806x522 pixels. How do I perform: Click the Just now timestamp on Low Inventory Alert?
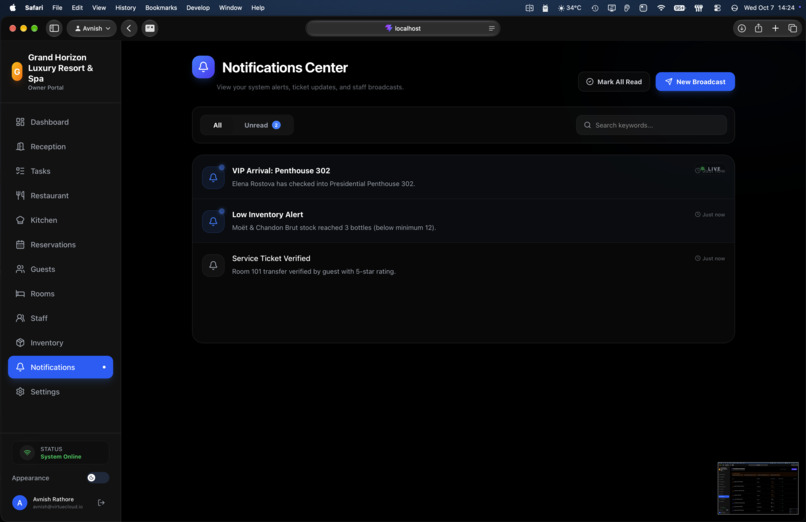pos(710,214)
